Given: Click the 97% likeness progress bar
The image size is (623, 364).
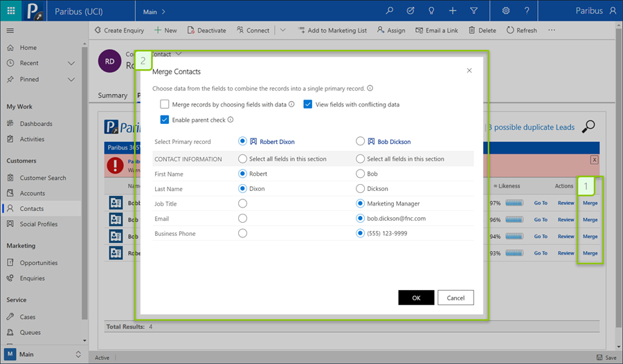Looking at the screenshot, I should click(x=514, y=203).
